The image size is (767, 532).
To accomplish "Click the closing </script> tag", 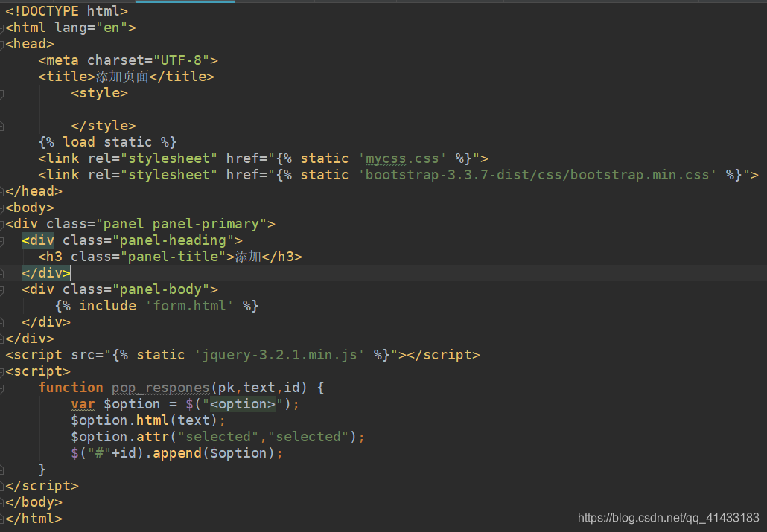I will 42,486.
